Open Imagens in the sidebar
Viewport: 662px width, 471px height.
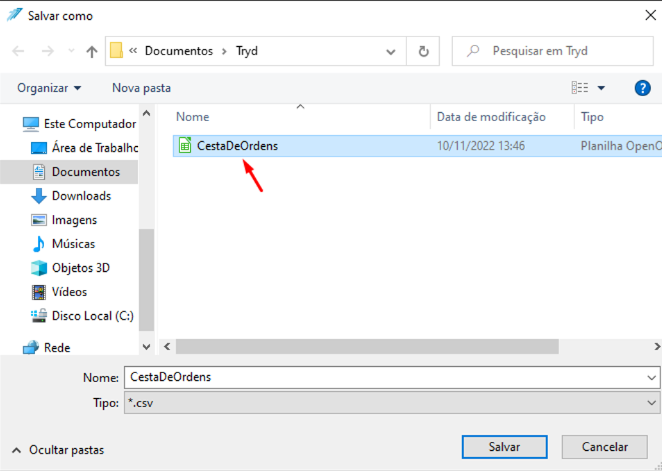tap(64, 220)
